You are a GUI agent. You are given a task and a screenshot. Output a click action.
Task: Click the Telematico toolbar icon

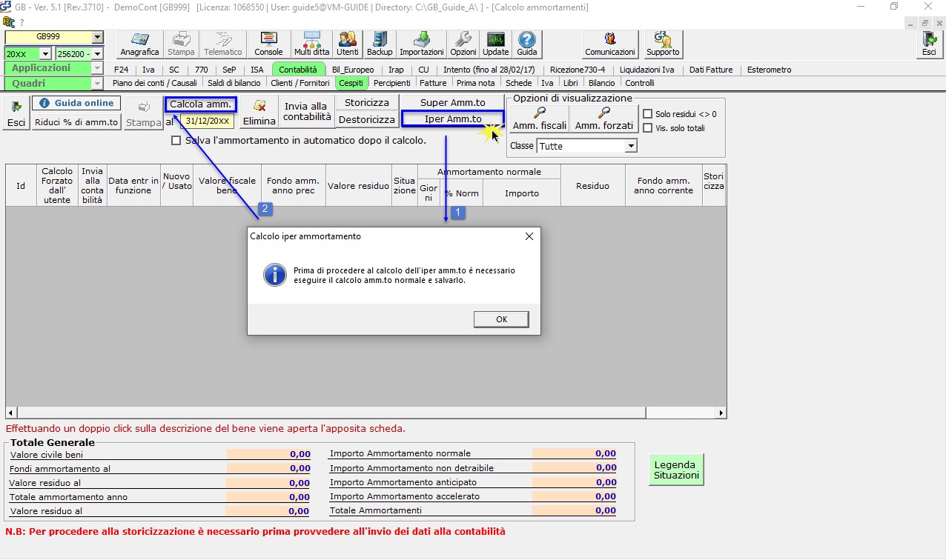(222, 44)
